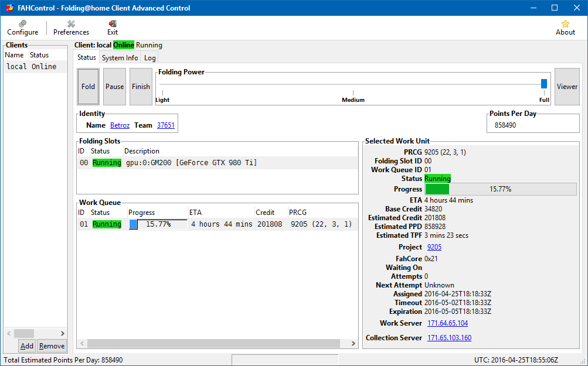This screenshot has height=366, width=588.
Task: Open the team 37651 link
Action: [x=166, y=125]
